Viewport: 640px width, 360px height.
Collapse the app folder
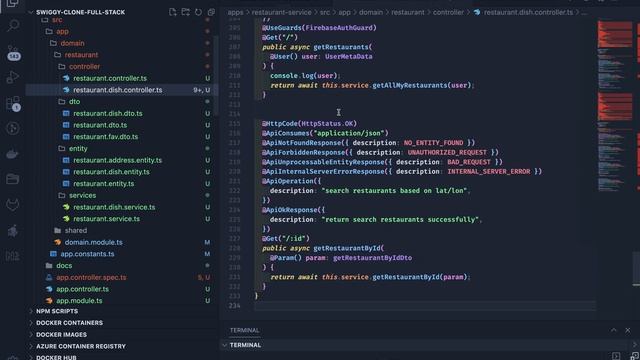[62, 31]
